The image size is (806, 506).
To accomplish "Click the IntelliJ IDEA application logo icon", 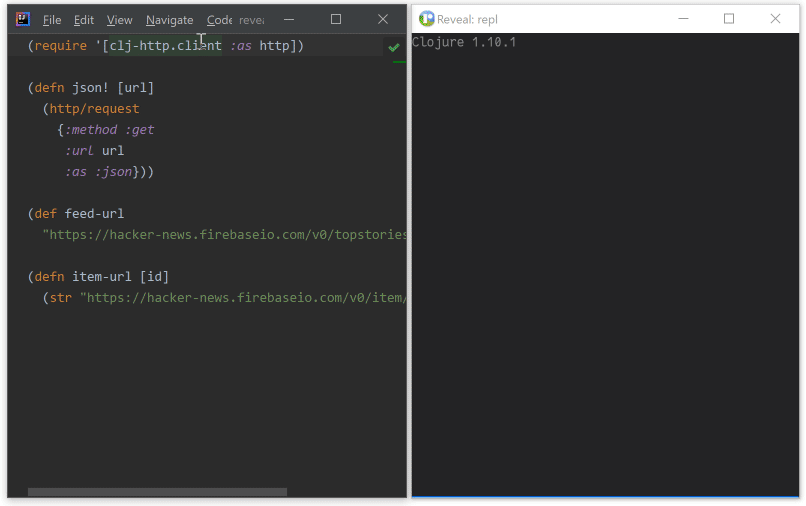I will pos(23,20).
